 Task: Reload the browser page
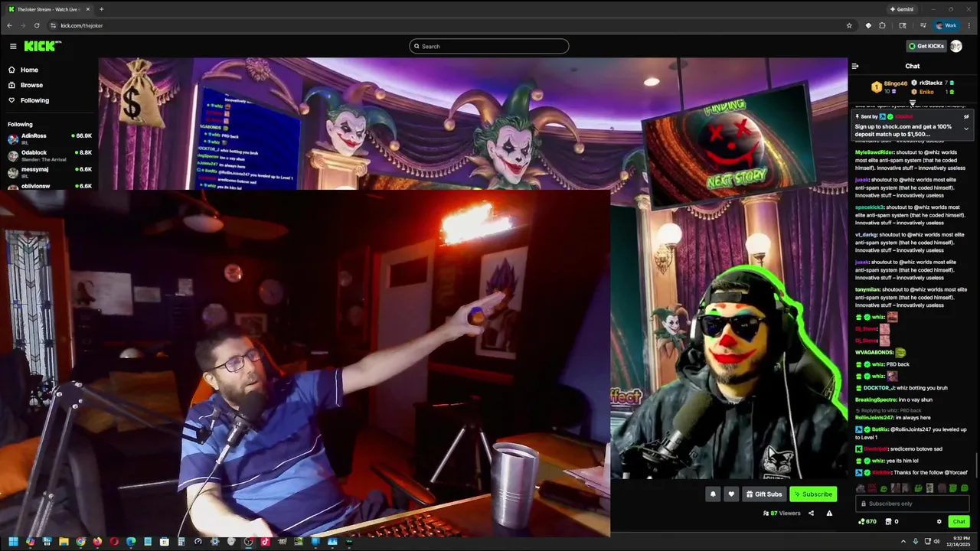click(x=36, y=25)
